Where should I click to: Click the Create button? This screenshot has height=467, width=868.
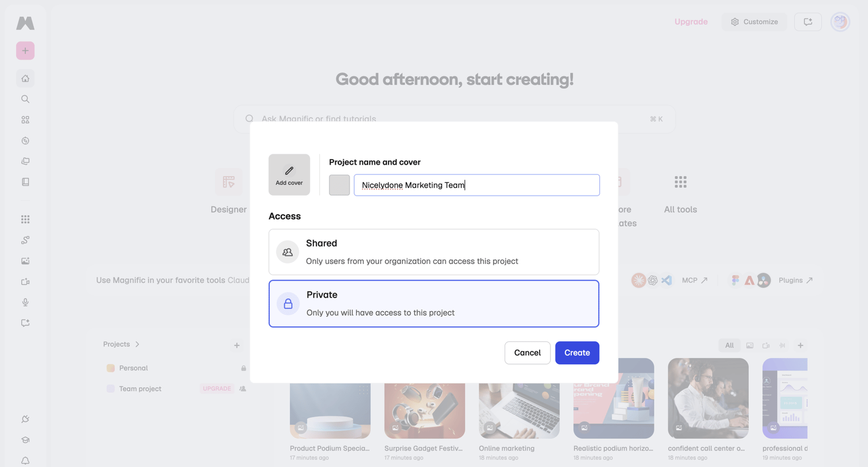pyautogui.click(x=577, y=353)
